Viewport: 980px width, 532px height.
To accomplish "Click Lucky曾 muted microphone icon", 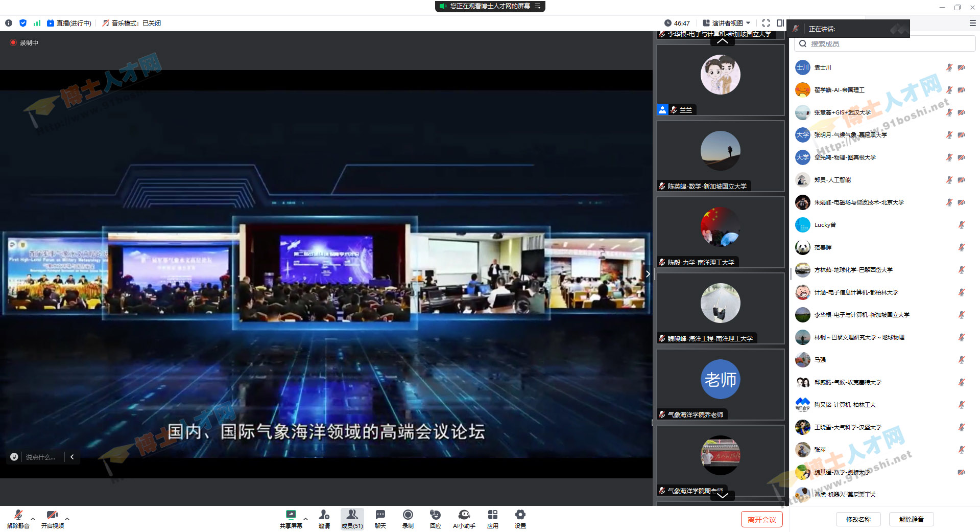I will pos(962,225).
